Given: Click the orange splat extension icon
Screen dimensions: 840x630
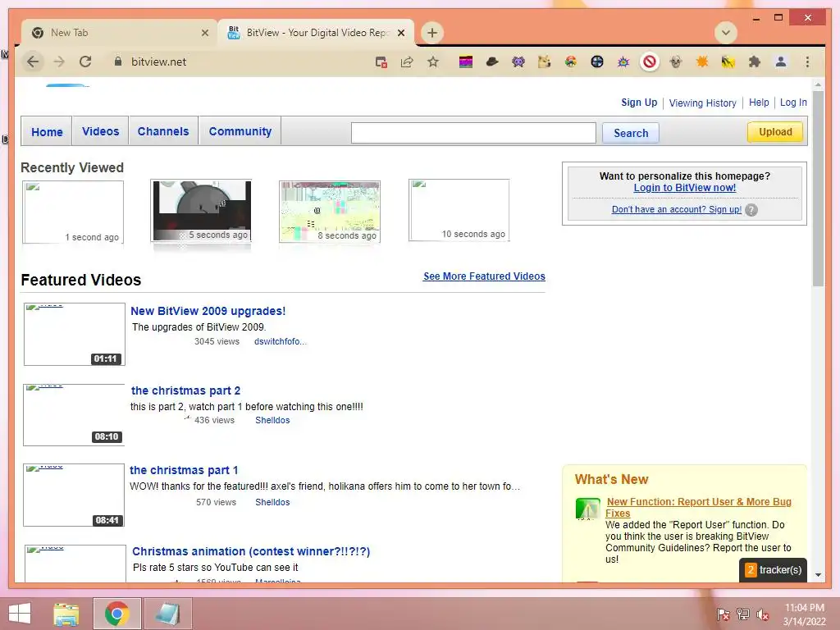Looking at the screenshot, I should [702, 62].
